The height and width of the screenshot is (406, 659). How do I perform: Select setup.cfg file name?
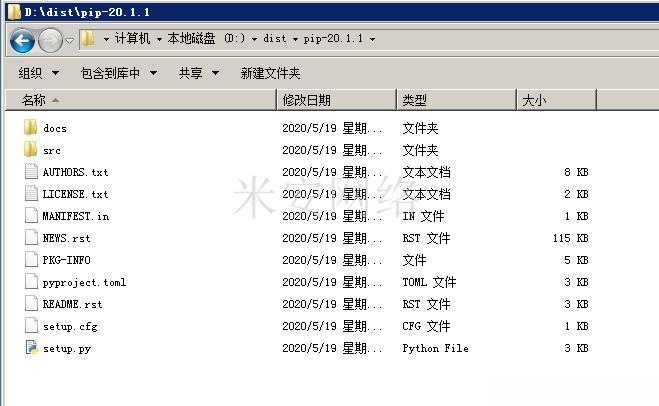[x=70, y=327]
